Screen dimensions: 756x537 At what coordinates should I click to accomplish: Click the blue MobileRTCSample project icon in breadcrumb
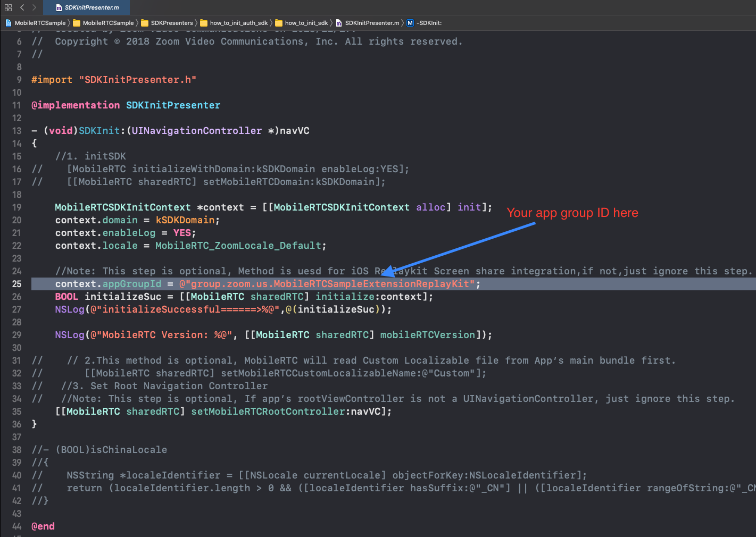pos(8,23)
